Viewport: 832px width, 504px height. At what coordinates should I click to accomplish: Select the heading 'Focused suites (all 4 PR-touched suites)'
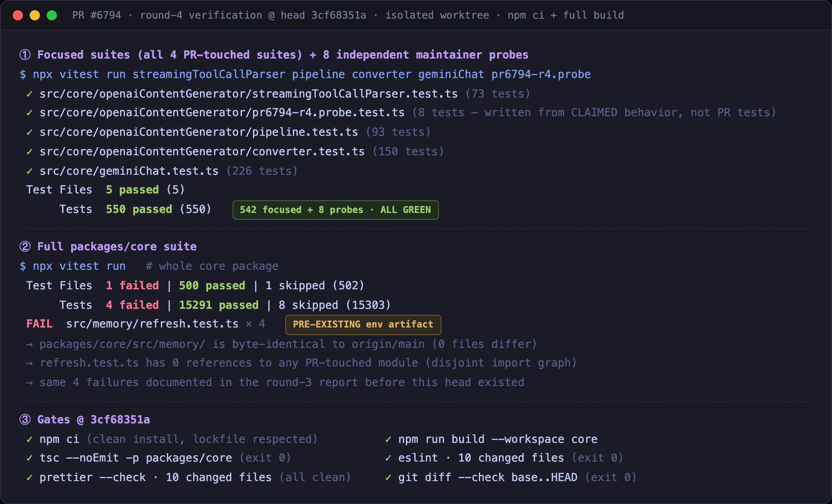click(170, 55)
